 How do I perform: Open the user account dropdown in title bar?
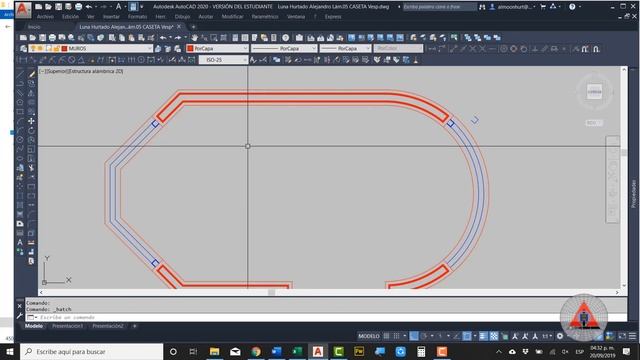point(534,7)
